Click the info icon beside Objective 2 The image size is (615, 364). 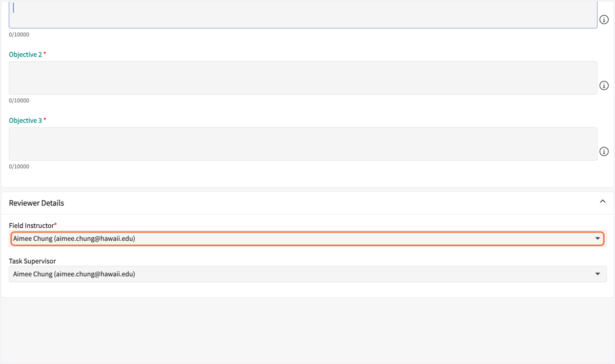tap(604, 85)
